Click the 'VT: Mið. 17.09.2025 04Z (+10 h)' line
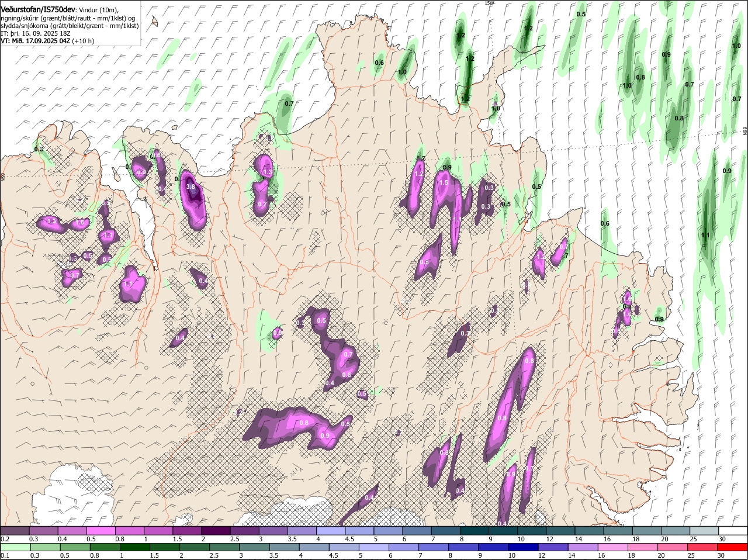 point(48,42)
